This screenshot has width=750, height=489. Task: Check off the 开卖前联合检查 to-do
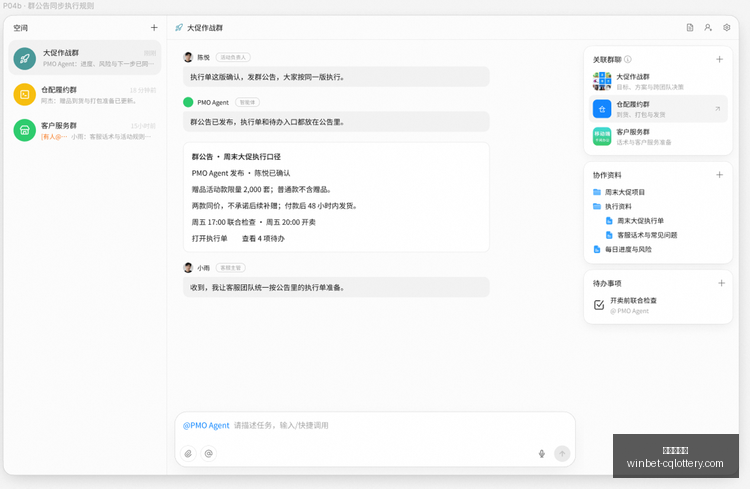click(599, 305)
